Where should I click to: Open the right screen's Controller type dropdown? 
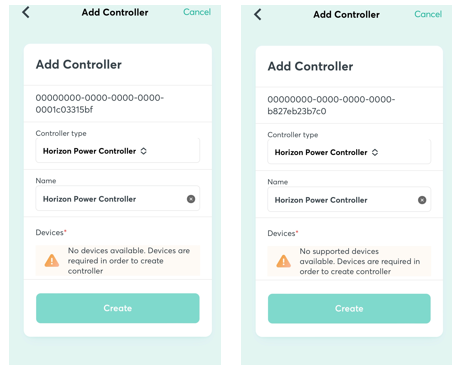tap(349, 152)
